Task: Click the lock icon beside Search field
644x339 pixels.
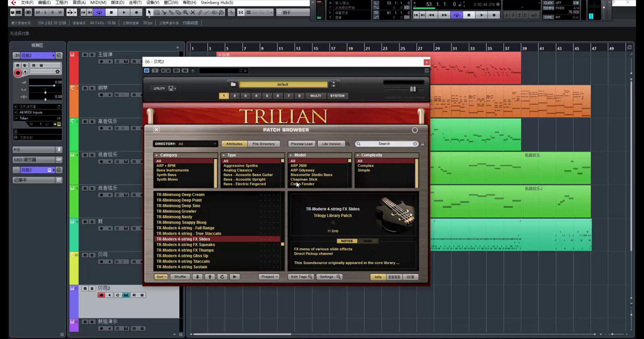Action: [x=423, y=144]
